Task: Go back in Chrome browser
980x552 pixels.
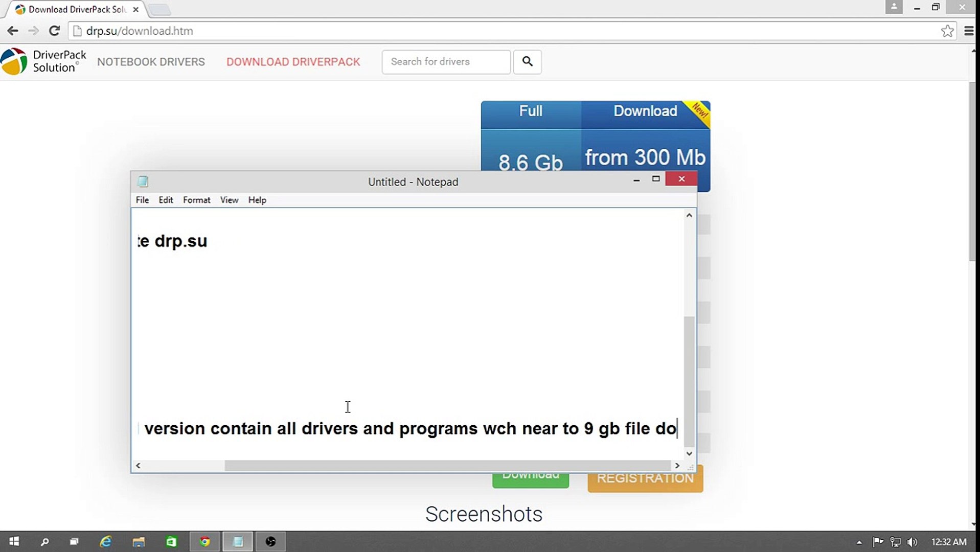Action: tap(13, 31)
